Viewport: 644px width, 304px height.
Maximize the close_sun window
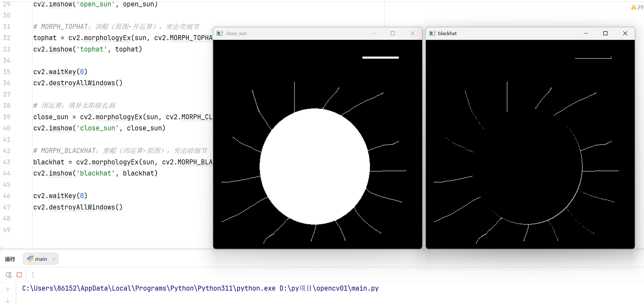[x=393, y=33]
